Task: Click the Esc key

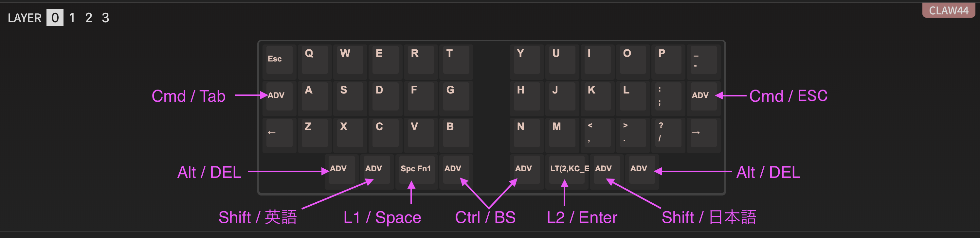Action: pos(279,60)
